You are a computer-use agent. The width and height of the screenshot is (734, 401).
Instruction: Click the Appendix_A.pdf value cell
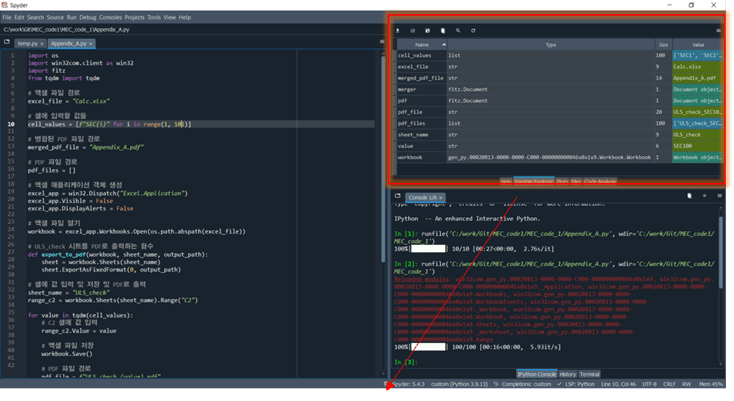(x=697, y=78)
